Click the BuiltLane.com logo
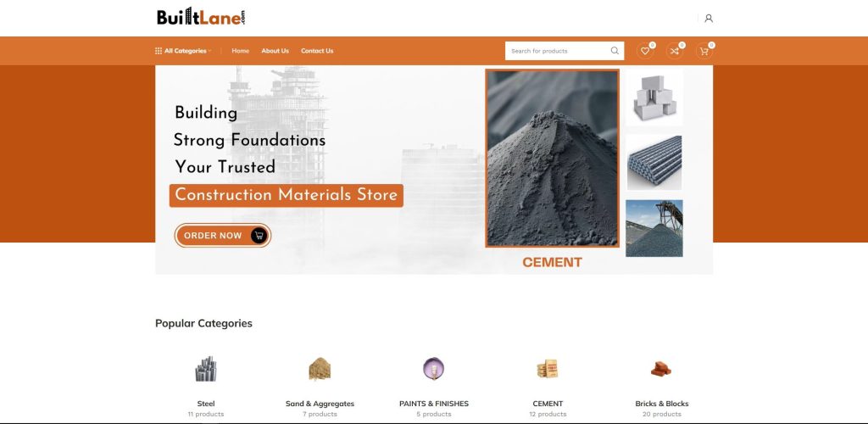 tap(201, 17)
